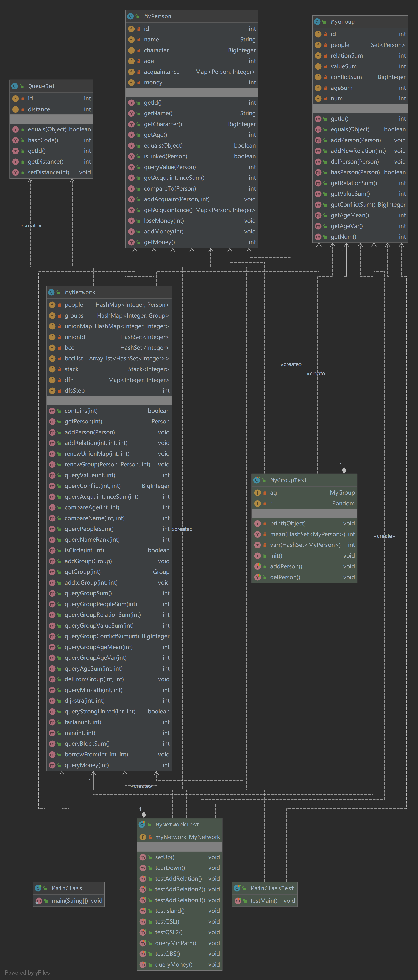The width and height of the screenshot is (418, 980).
Task: Click the class icon beside QueueSet
Action: 14,86
